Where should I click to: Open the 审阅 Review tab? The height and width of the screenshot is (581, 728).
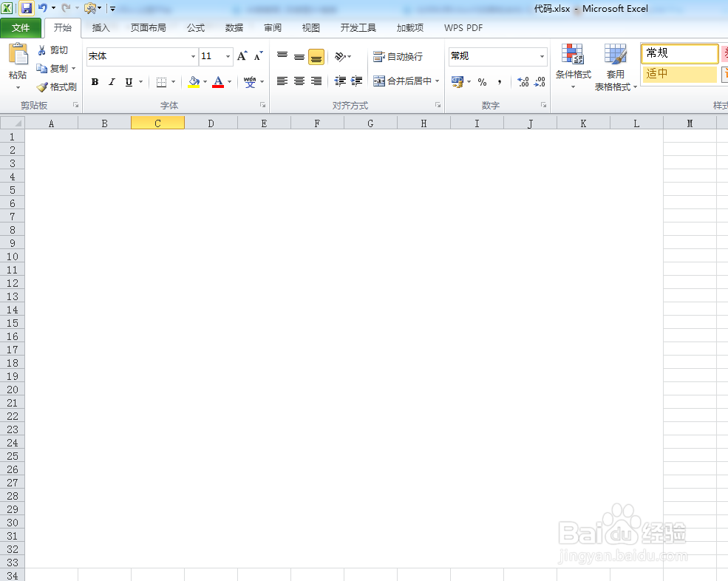pyautogui.click(x=273, y=28)
